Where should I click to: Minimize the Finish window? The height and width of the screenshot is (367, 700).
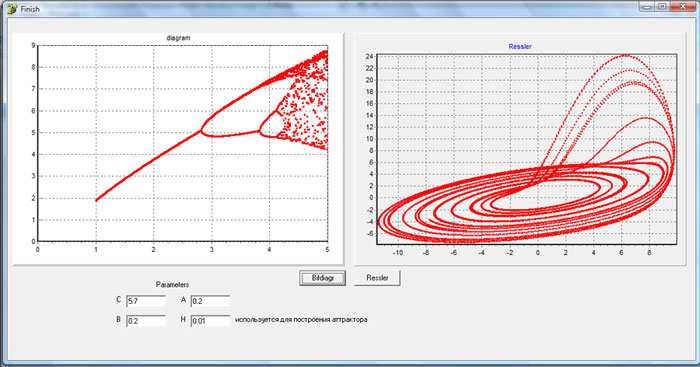(646, 7)
